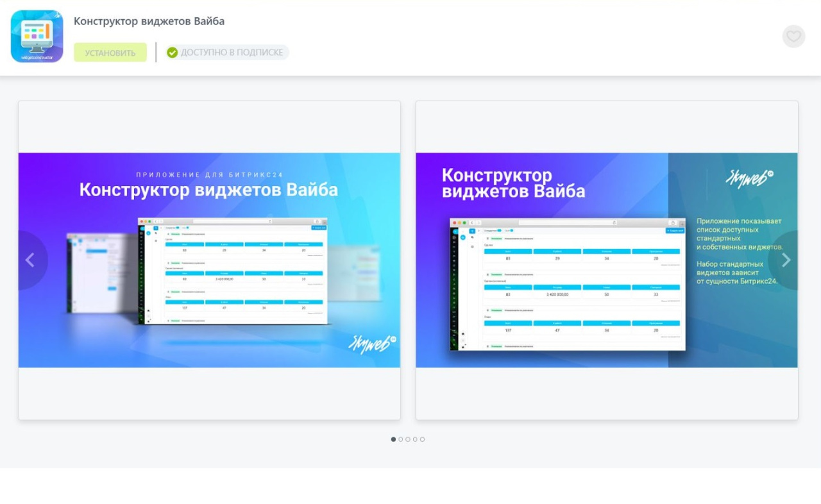Screen dimensions: 821x504
Task: Click green checkmark in subscription badge
Action: (x=172, y=53)
